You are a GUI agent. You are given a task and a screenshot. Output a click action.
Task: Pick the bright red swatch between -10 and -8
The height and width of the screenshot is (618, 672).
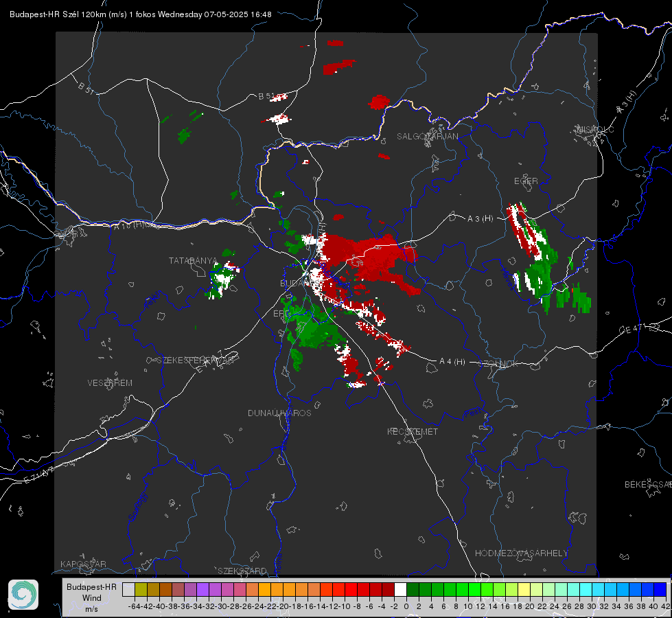tap(351, 589)
